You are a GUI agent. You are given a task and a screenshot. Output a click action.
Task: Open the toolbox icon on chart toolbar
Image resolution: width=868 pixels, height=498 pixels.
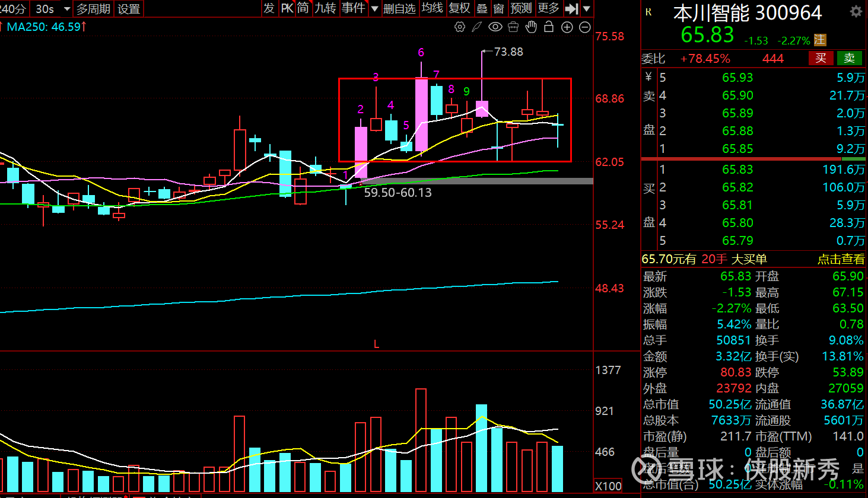513,27
